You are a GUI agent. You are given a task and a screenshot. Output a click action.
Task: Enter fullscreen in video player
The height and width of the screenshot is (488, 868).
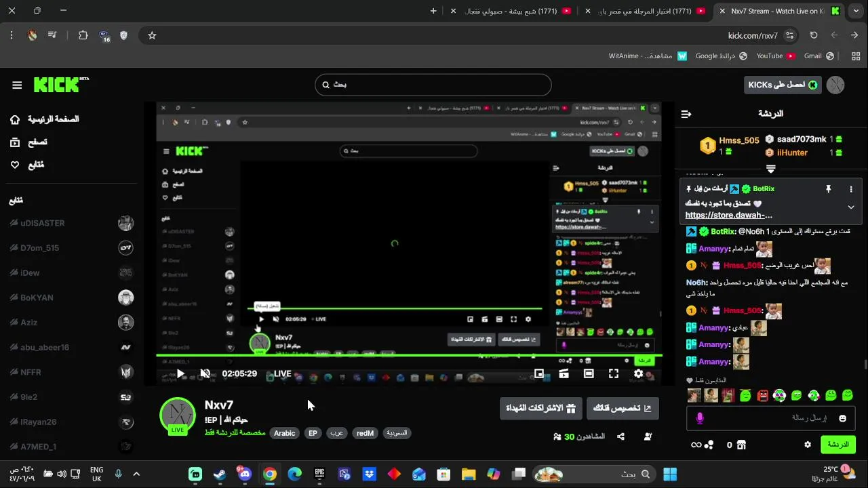(614, 373)
